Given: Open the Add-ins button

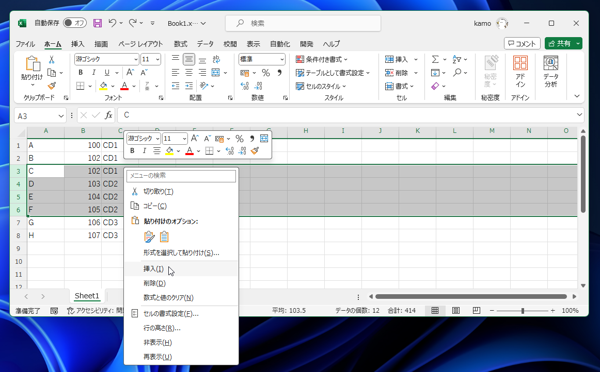Looking at the screenshot, I should (520, 71).
